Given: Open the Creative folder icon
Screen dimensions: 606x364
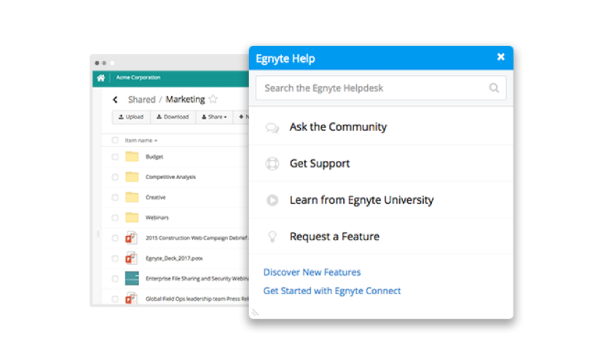Looking at the screenshot, I should [x=132, y=197].
